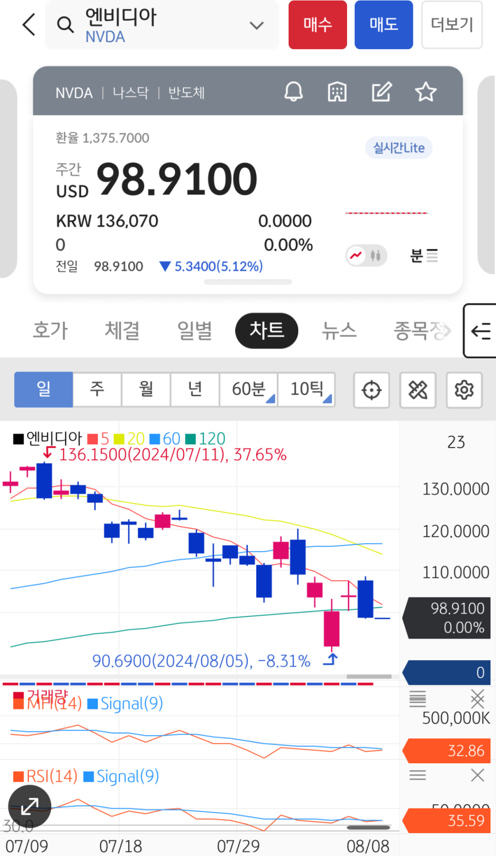Open RSI indicator list menu icon
Image resolution: width=496 pixels, height=868 pixels.
pos(417,775)
